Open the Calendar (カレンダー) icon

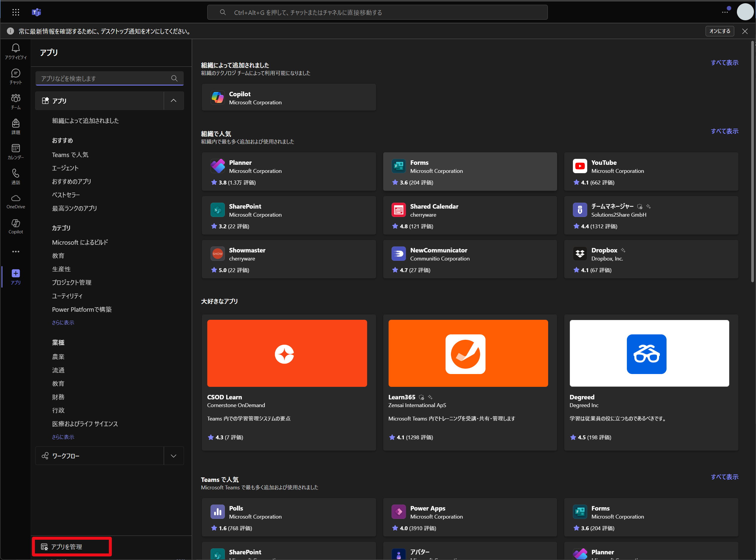click(x=16, y=152)
